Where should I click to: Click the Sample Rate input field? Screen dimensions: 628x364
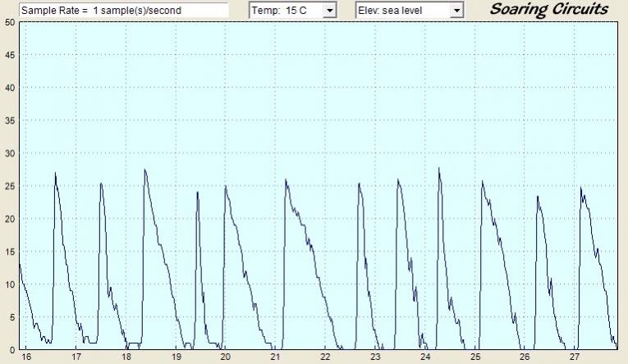click(x=124, y=10)
